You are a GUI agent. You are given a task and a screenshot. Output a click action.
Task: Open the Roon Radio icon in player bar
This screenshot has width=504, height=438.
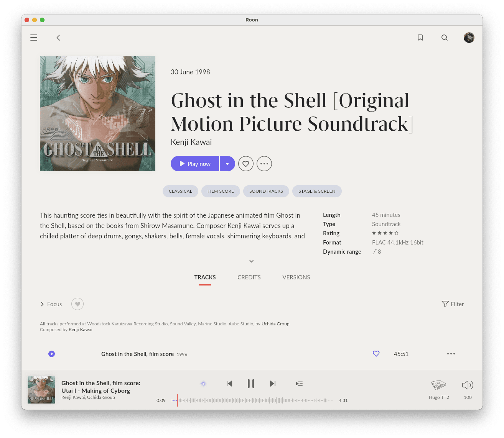click(x=203, y=384)
